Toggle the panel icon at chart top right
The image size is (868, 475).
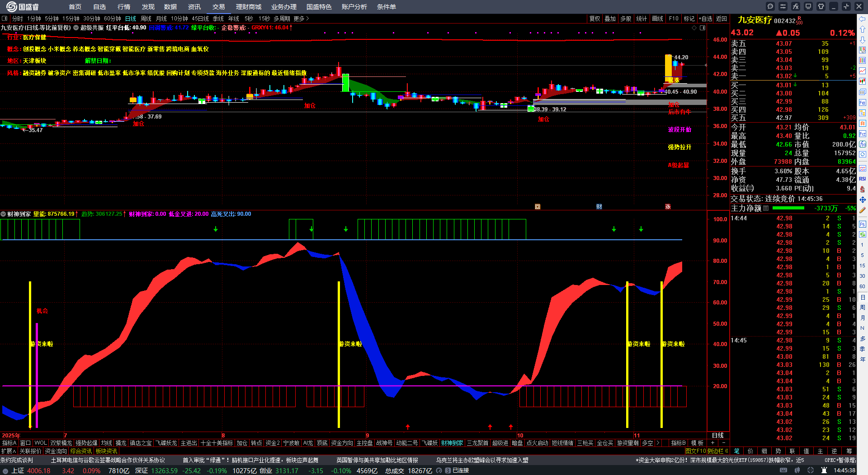pos(703,28)
